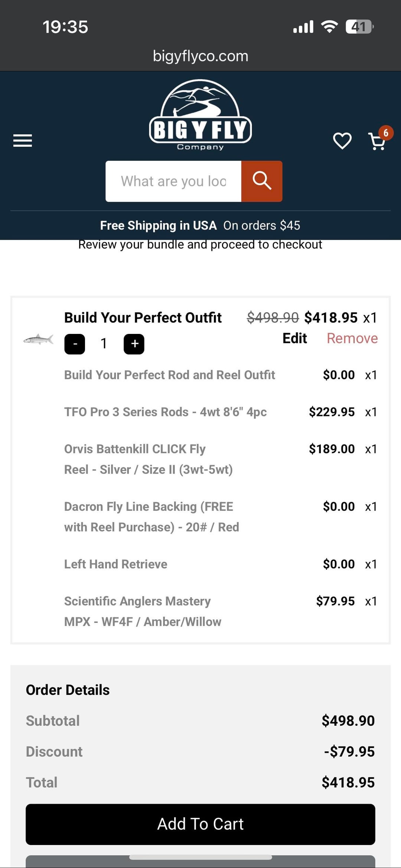Open the shopping cart icon

[x=377, y=142]
